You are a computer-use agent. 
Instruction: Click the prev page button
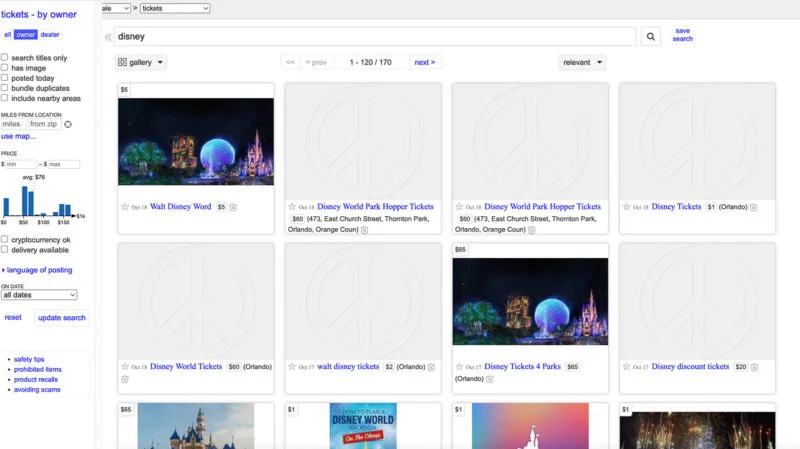[x=316, y=62]
